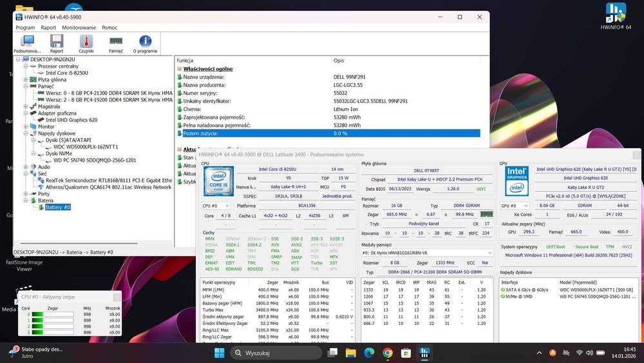
Task: Select Intel Core i5-8250U tree item
Action: click(67, 73)
